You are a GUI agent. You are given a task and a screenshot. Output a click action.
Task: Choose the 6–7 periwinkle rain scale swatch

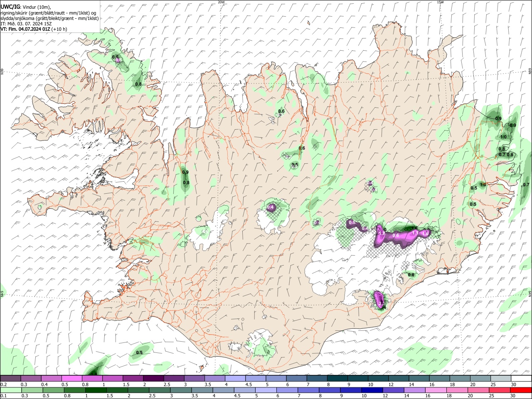coord(287,390)
